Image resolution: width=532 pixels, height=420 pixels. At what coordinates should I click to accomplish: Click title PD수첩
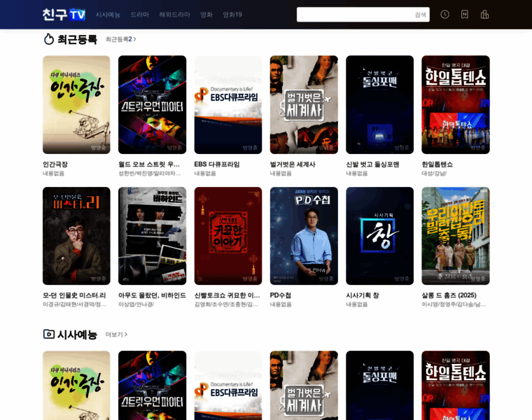pyautogui.click(x=281, y=295)
